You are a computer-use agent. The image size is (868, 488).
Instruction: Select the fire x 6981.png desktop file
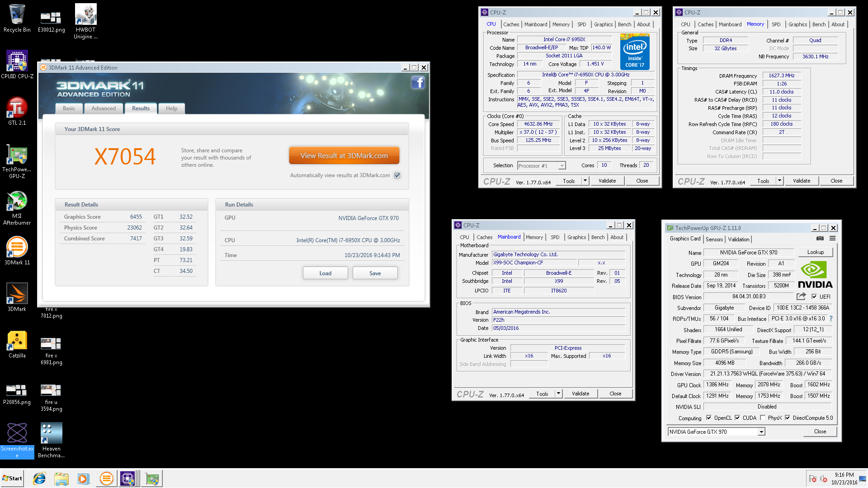51,351
